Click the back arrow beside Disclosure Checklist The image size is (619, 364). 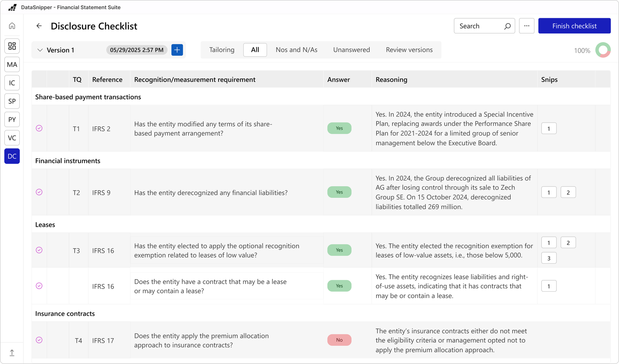(39, 26)
